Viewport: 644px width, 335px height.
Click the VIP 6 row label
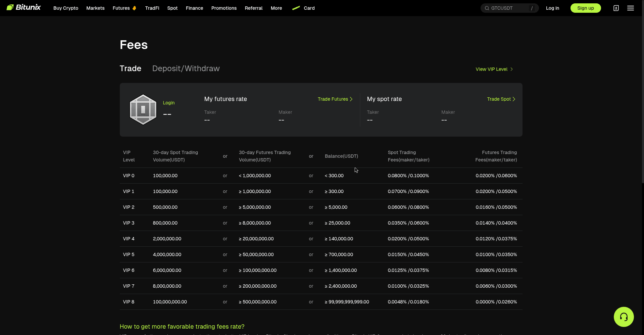coord(129,270)
